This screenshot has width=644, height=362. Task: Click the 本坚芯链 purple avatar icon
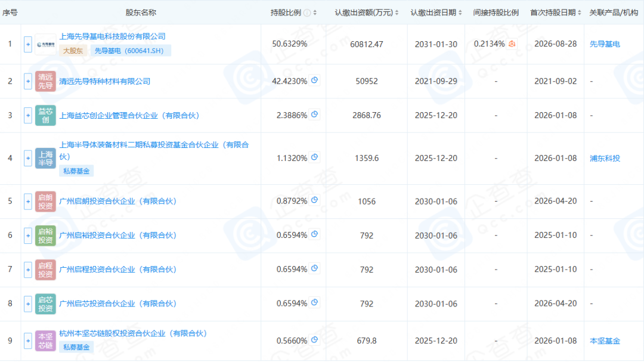(45, 341)
